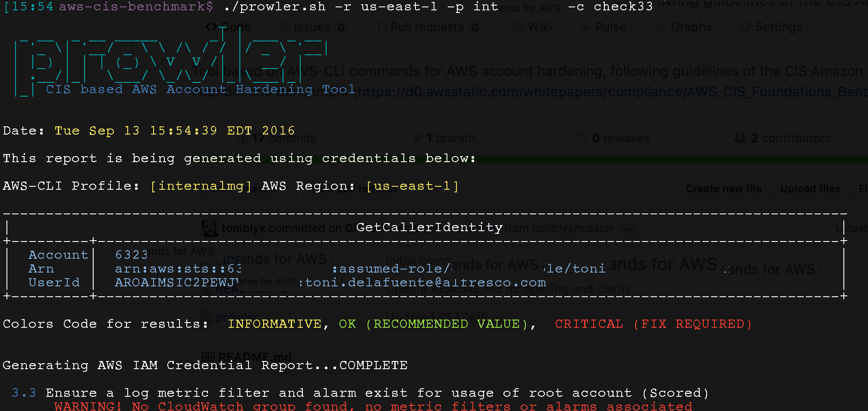Click the README.md heading on the GitHub page
868x411 pixels.
pos(255,357)
